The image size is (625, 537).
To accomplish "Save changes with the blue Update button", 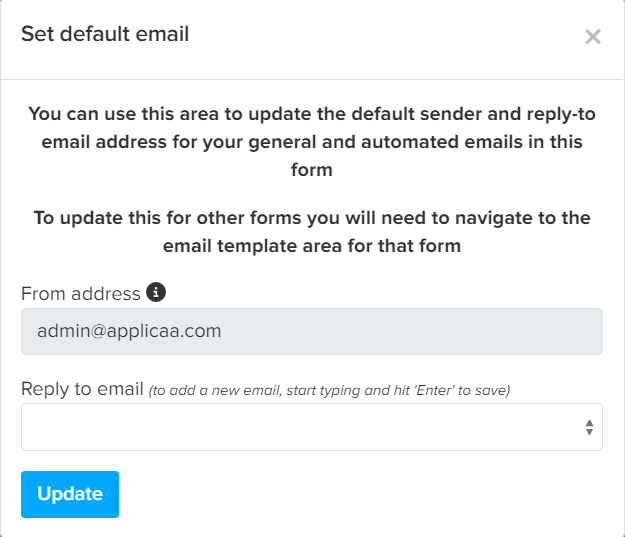I will click(70, 494).
